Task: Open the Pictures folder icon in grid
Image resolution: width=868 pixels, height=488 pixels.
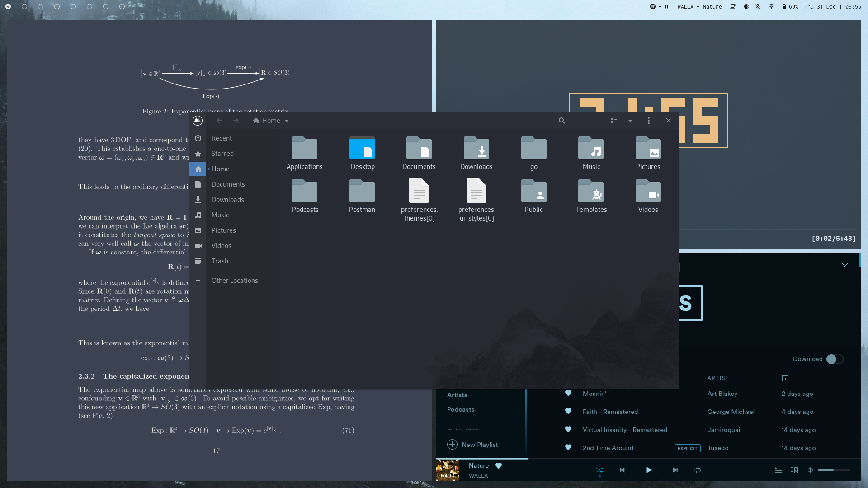Action: 648,153
